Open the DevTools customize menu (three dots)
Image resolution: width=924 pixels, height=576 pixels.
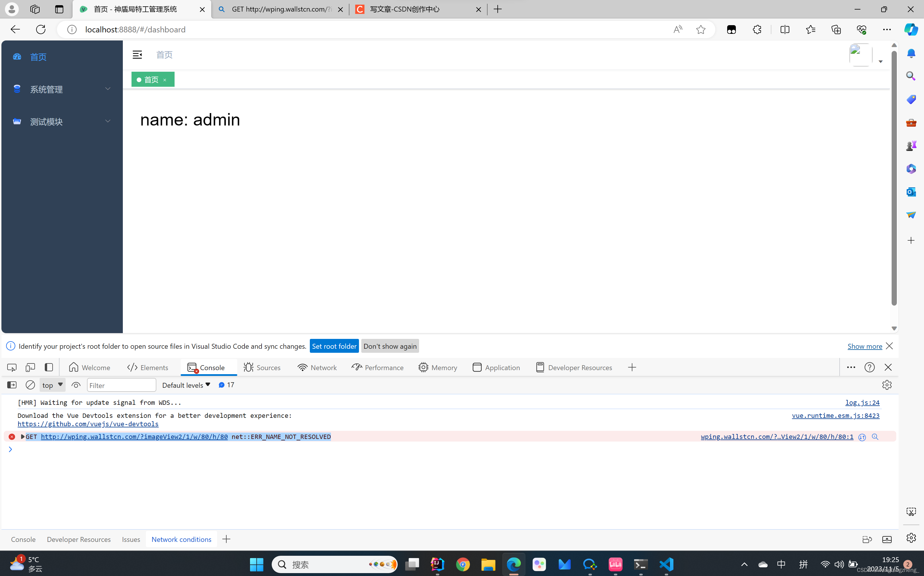click(851, 367)
